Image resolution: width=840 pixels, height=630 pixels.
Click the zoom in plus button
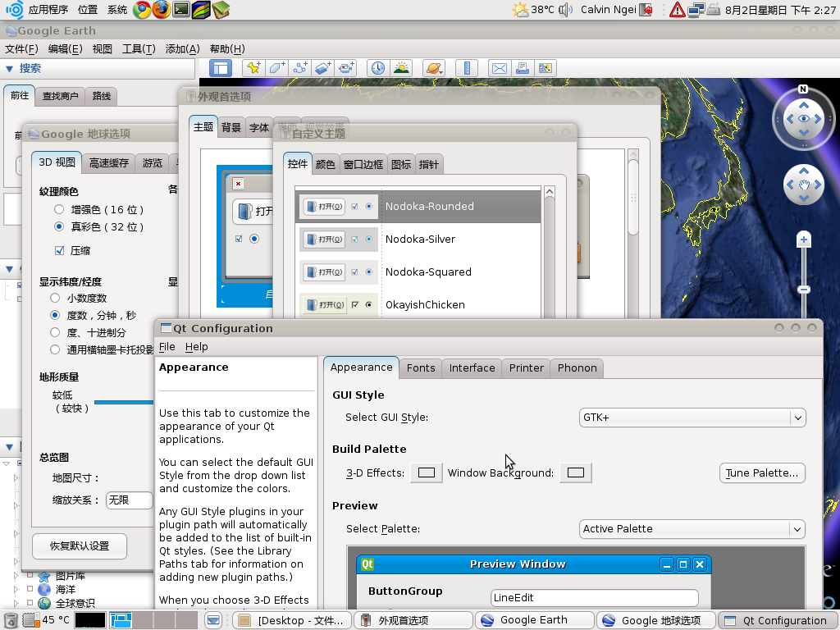[803, 240]
